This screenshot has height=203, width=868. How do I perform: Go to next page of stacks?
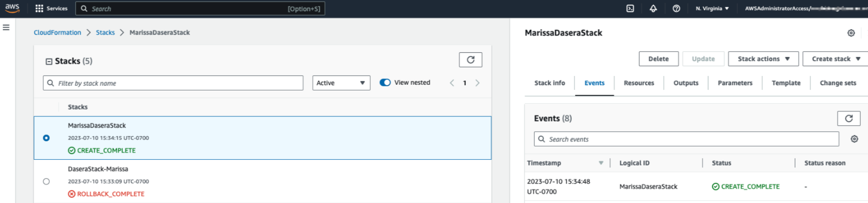[x=477, y=83]
